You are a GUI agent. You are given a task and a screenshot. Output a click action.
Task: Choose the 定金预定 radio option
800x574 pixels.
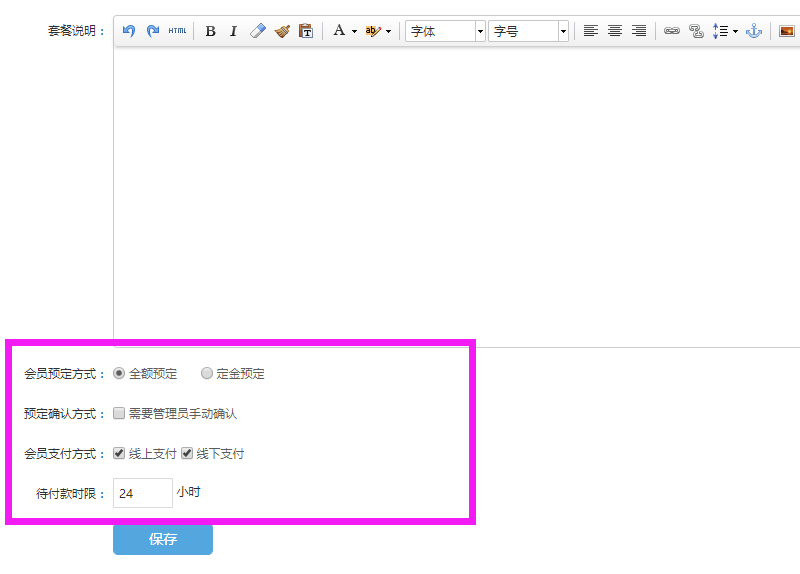click(207, 373)
